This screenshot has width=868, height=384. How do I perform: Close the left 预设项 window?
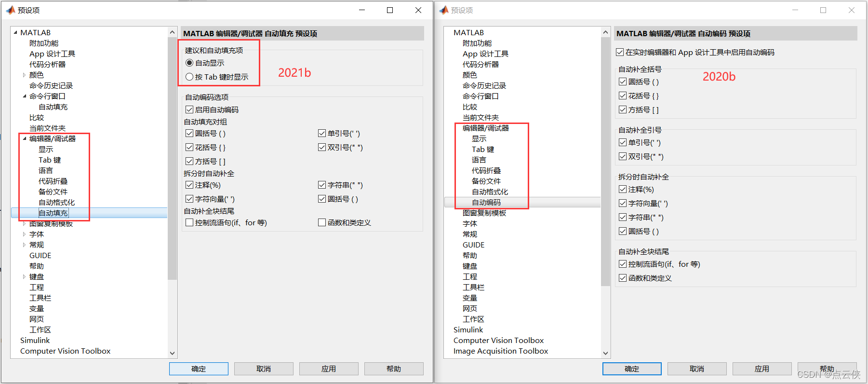418,10
